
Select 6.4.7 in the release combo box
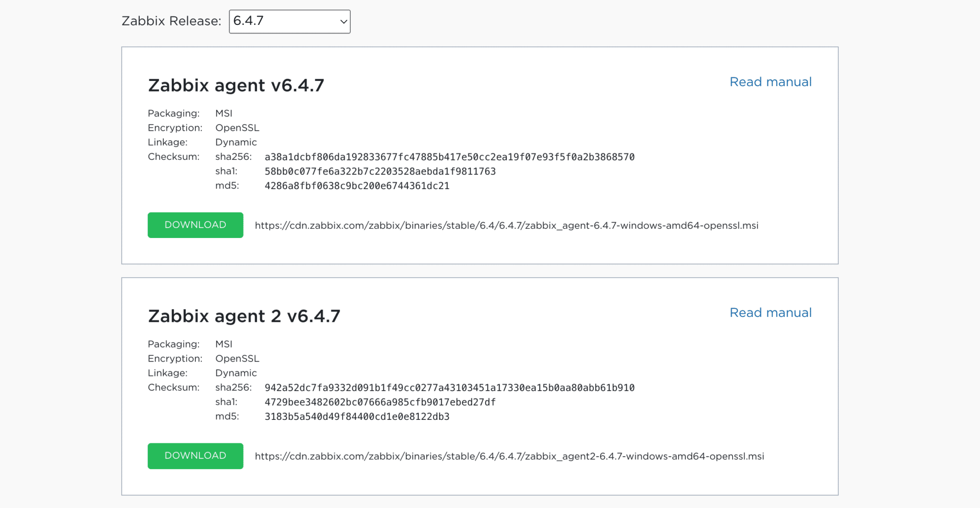pos(290,22)
